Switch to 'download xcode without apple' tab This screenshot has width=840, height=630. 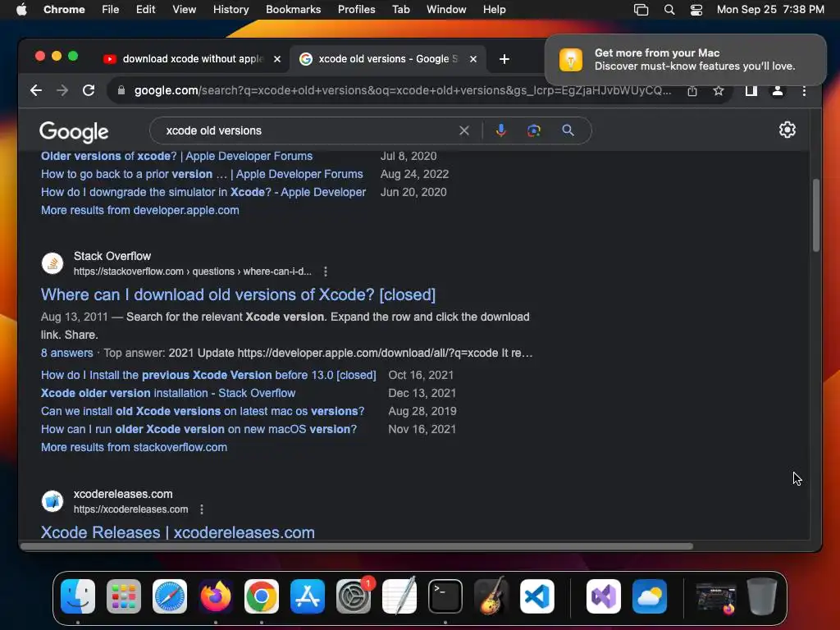point(192,59)
